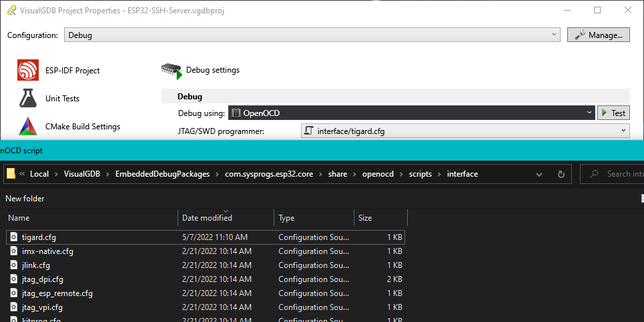Navigate to scripts breadcrumb folder
This screenshot has width=644, height=322.
[x=420, y=174]
